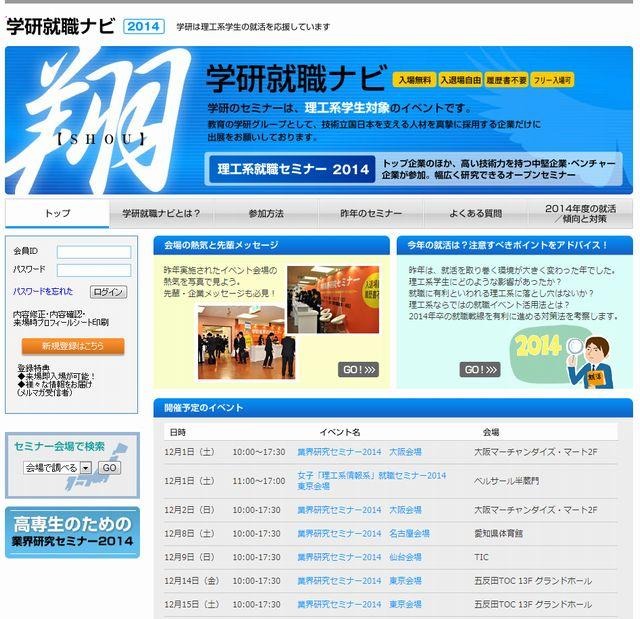
Task: Click the 入場無料 yellow badge
Action: (414, 80)
